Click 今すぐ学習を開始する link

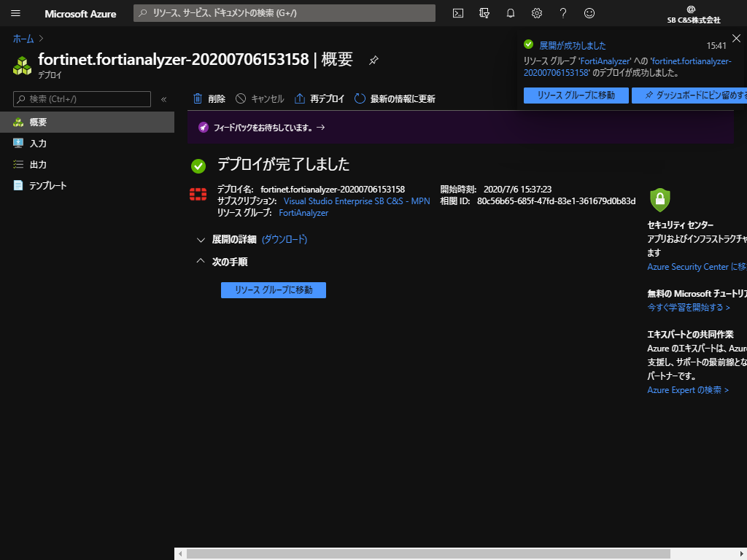click(x=689, y=308)
